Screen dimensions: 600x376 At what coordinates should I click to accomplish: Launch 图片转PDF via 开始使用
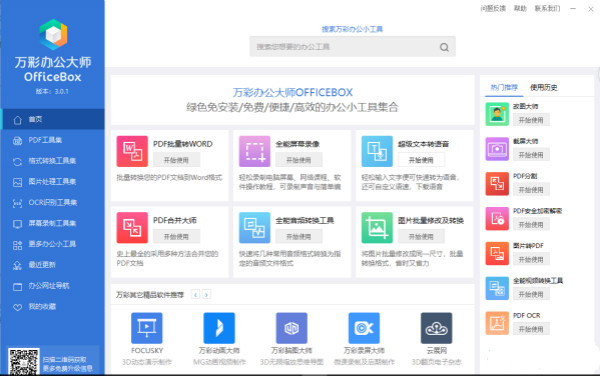[x=531, y=259]
